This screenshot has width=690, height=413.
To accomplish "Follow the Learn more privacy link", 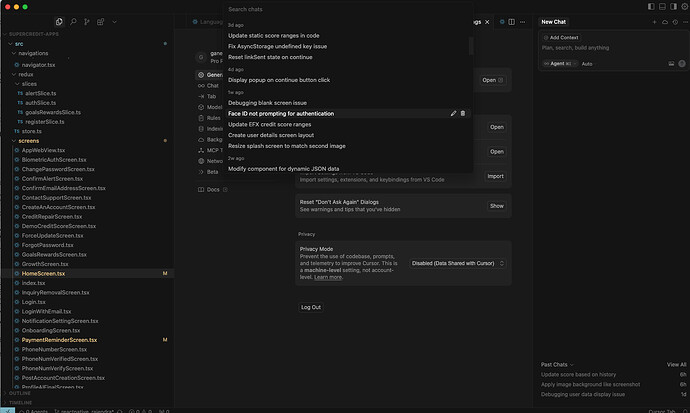I will [328, 277].
